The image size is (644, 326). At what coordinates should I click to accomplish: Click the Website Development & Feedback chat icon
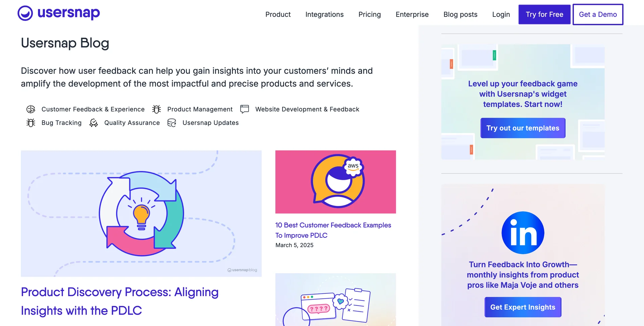tap(245, 109)
